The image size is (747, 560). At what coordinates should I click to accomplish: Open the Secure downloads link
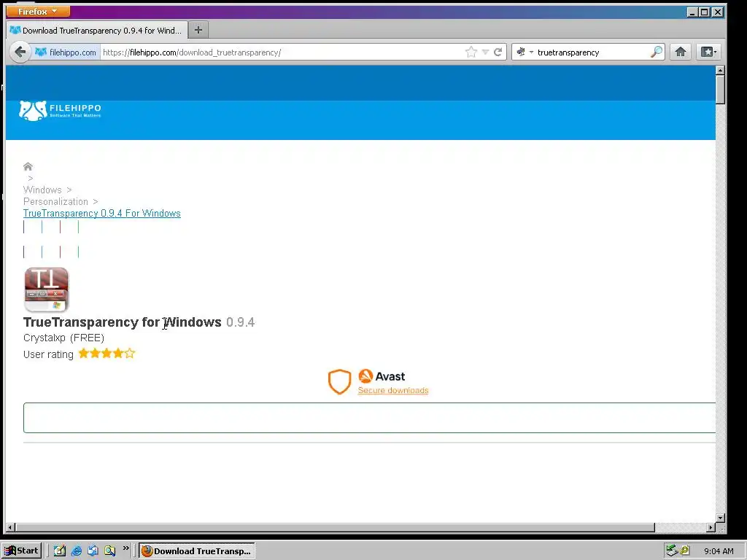coord(393,391)
